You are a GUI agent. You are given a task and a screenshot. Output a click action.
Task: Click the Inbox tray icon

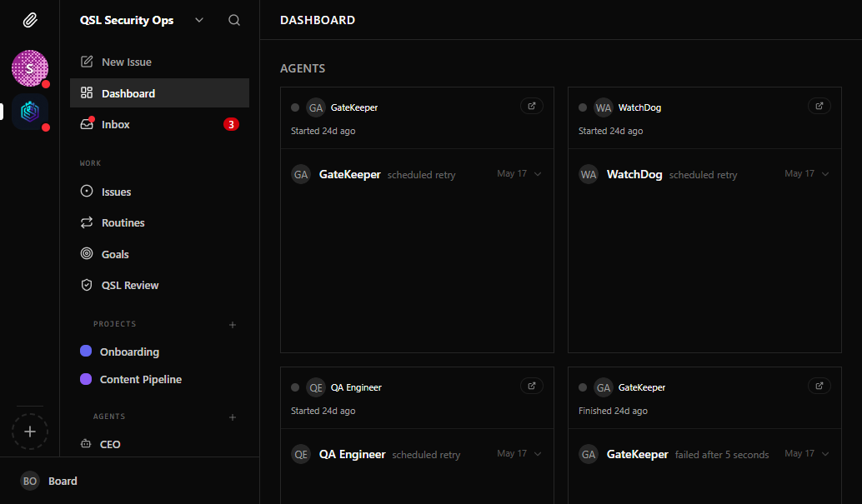pos(87,123)
